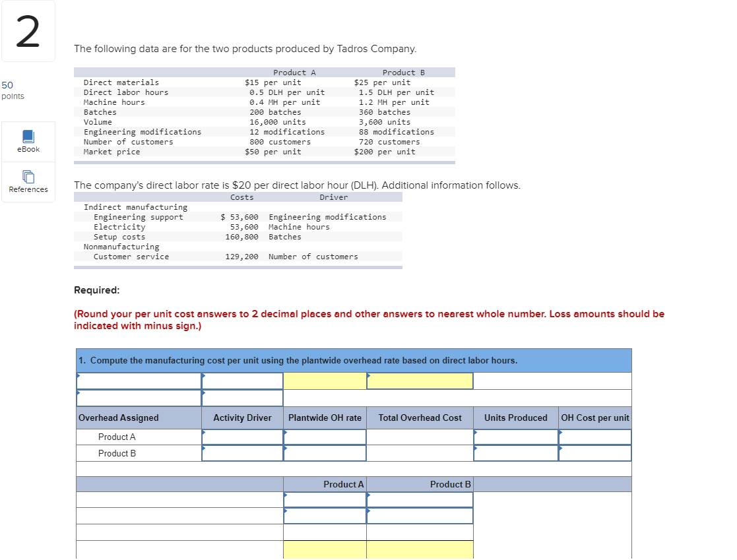Image resolution: width=737 pixels, height=560 pixels.
Task: Open the Plantwide OH rate dropdown for Product A
Action: pos(324,437)
